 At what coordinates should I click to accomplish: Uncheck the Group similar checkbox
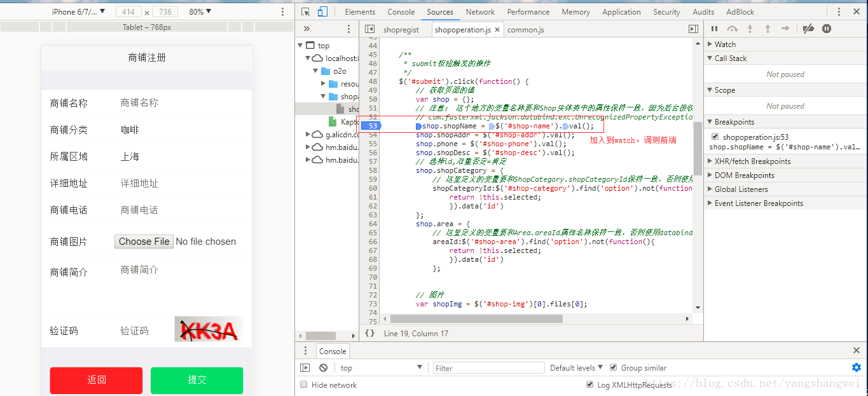coord(613,367)
